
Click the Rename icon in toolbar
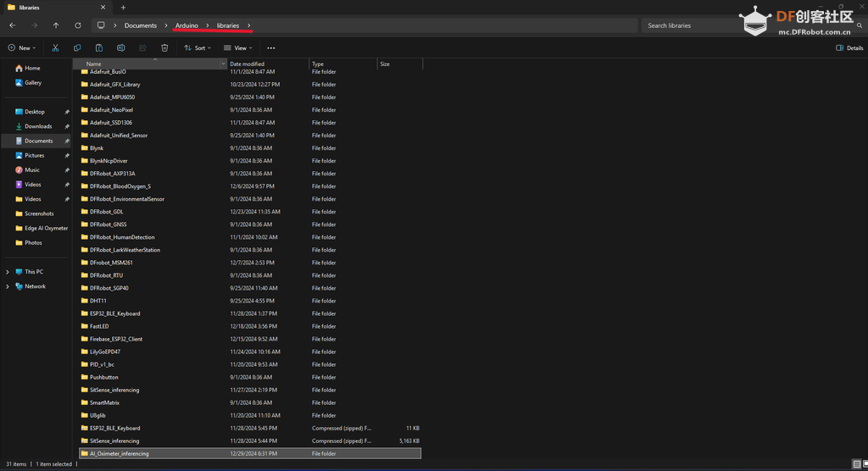pos(120,48)
